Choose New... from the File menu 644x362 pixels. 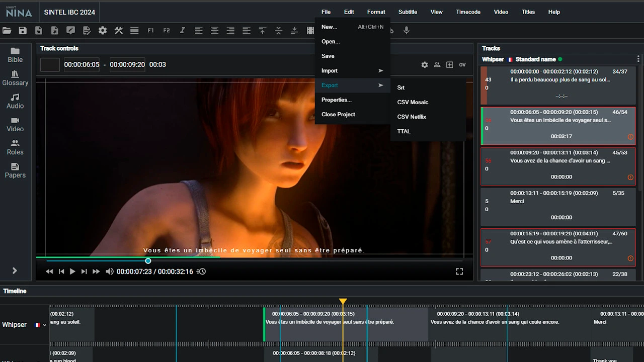coord(353,27)
